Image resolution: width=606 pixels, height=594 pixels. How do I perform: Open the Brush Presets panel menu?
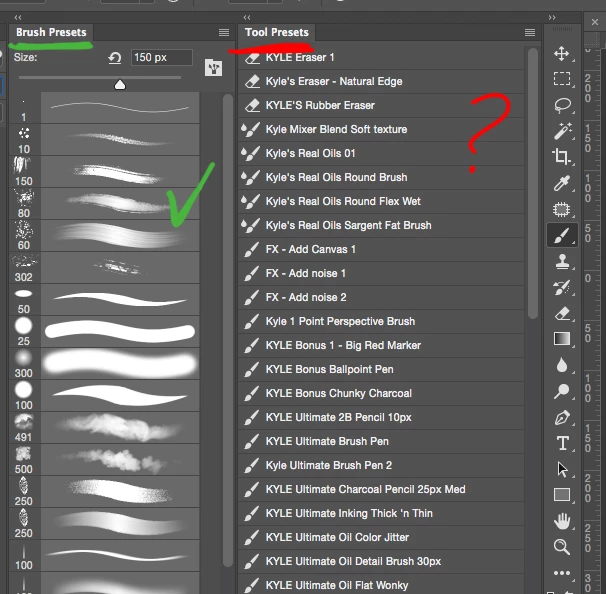click(224, 32)
